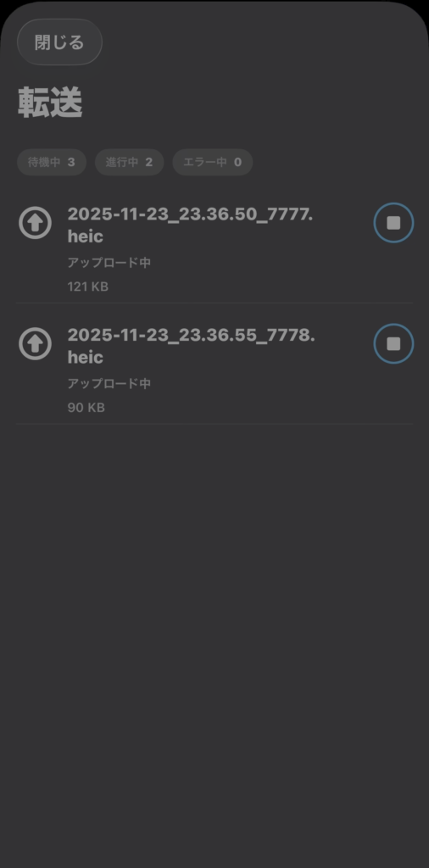Screen dimensions: 429x868
Task: Click アップロード中 status under the 7778.heic file
Action: 109,383
